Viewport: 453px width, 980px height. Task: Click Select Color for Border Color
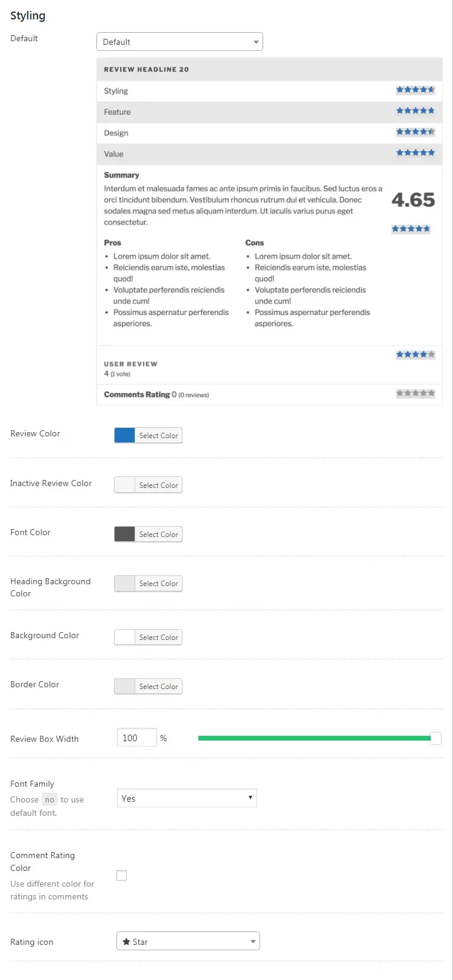pos(158,687)
